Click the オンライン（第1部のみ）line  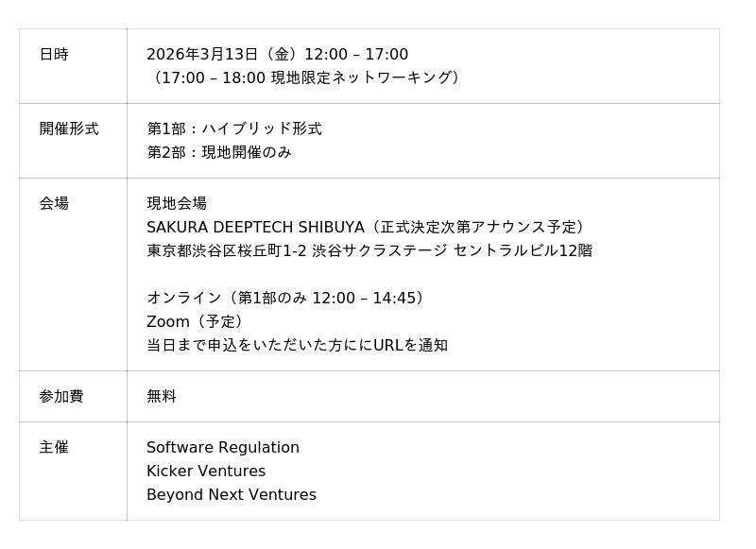[x=287, y=298]
